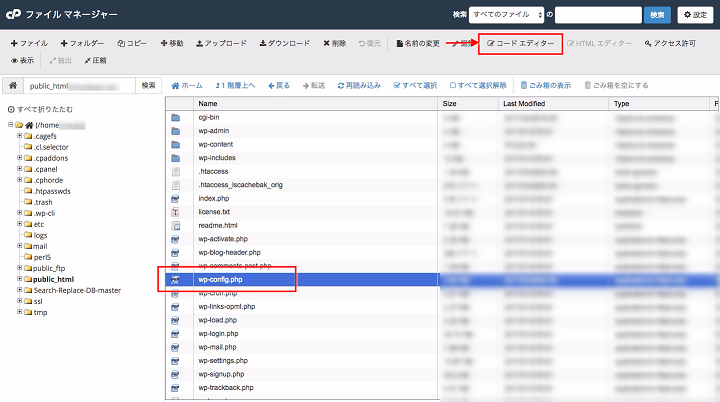Expand the .wp-cli folder node
Viewport: 720px width, 402px height.
click(20, 213)
